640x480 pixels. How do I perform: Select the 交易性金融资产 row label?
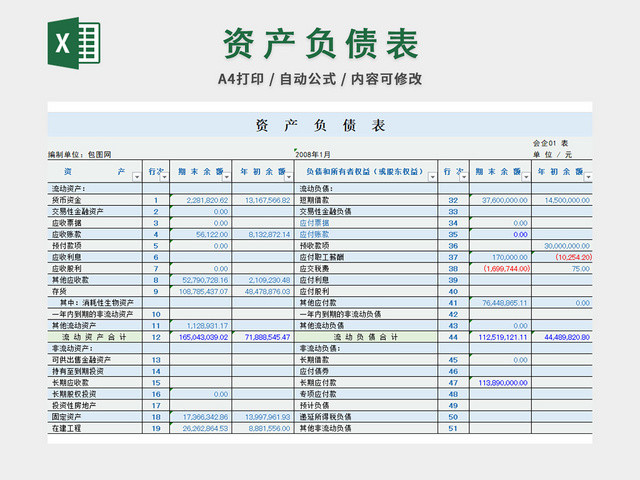(x=78, y=211)
